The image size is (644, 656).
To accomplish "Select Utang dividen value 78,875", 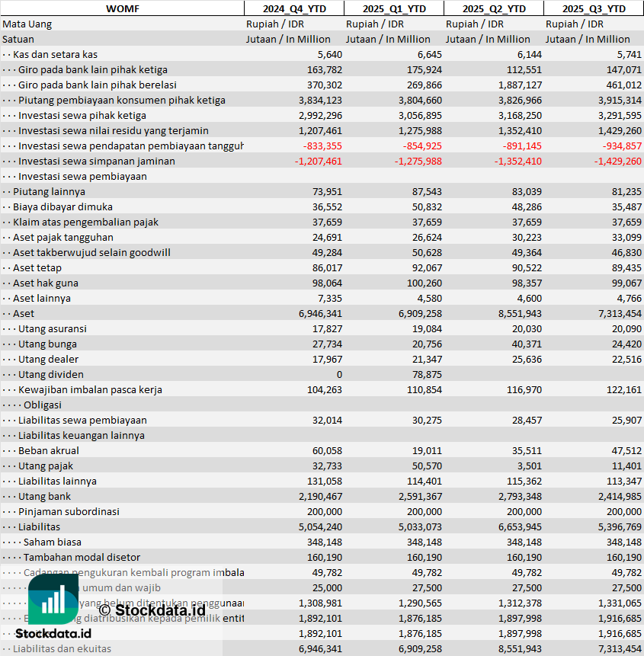I will point(428,374).
